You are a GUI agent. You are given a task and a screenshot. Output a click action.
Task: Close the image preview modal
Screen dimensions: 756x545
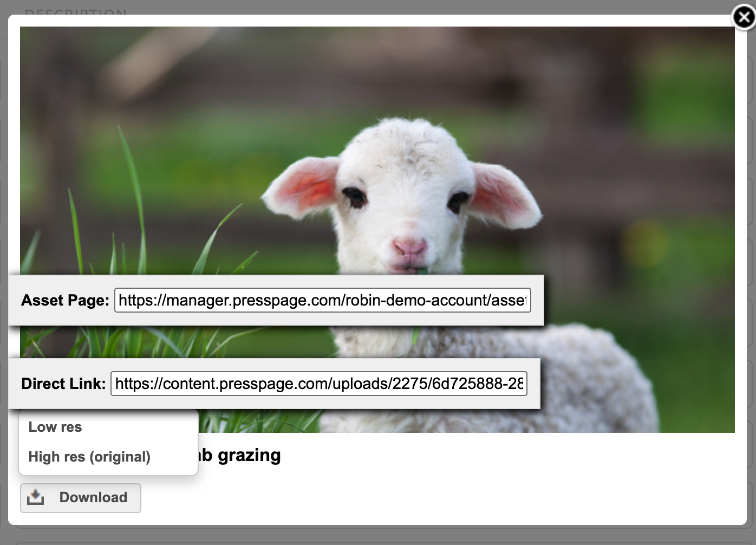(x=744, y=17)
